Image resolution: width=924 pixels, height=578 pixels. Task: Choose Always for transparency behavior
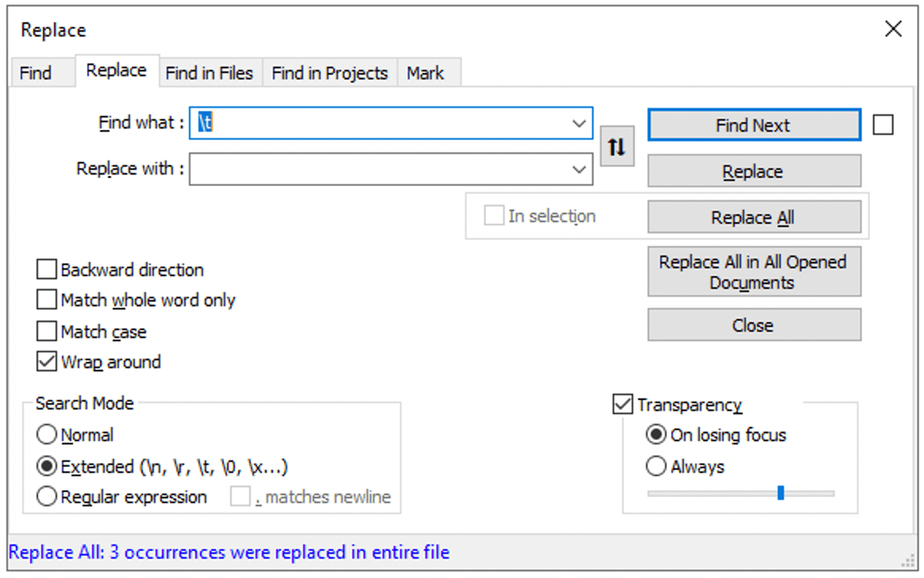click(656, 467)
